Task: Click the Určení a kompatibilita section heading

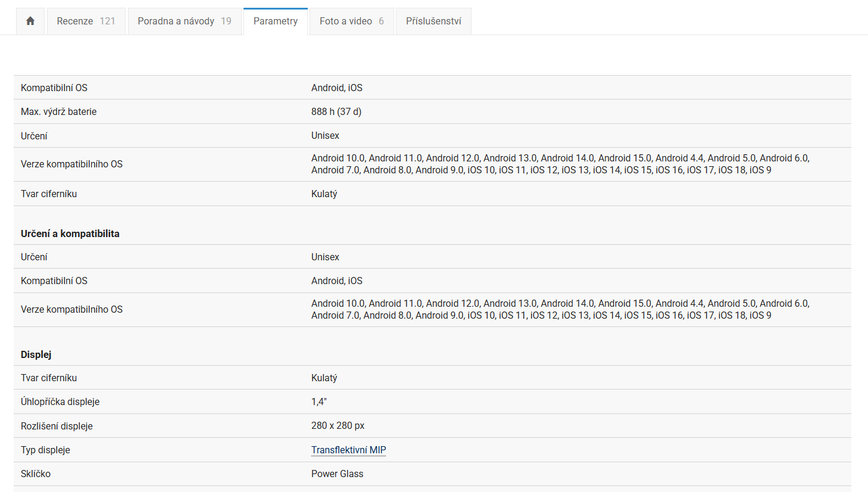Action: point(70,233)
